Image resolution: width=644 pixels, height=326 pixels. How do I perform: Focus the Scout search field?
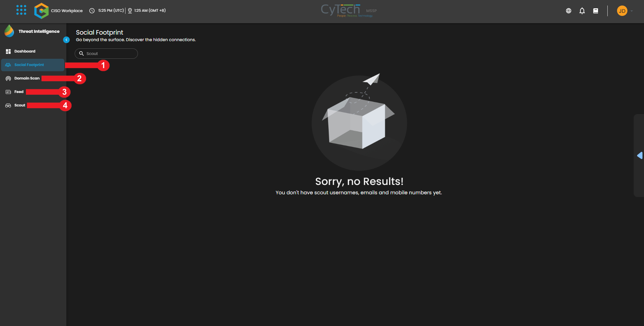click(x=106, y=54)
